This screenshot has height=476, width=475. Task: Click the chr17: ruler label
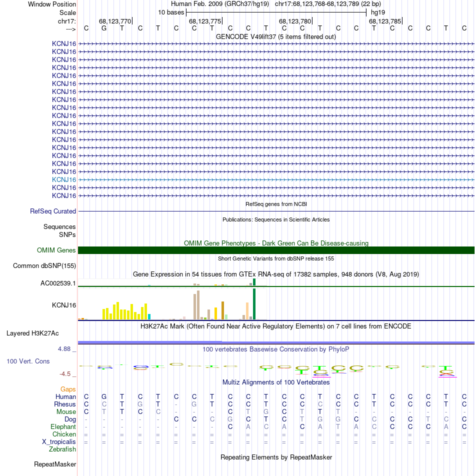[x=67, y=21]
